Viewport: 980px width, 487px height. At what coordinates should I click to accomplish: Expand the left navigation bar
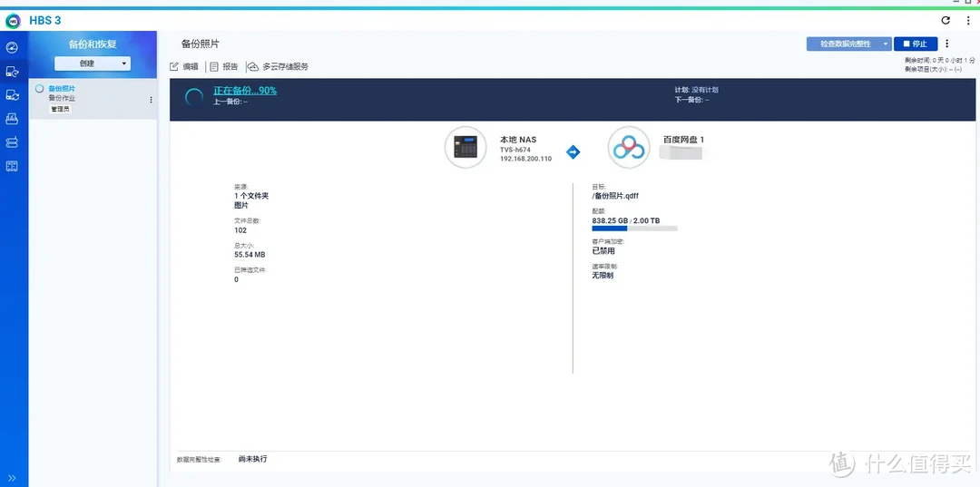click(x=12, y=477)
